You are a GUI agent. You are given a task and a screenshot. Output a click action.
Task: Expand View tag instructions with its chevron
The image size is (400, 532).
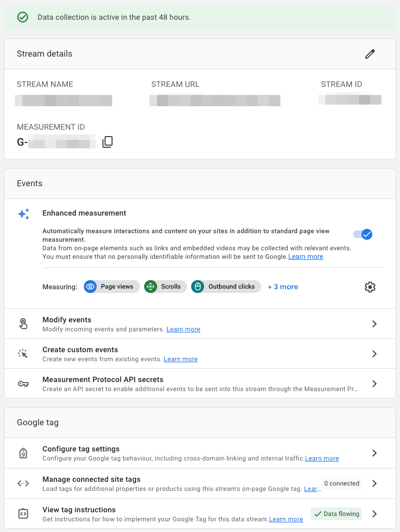click(x=374, y=514)
